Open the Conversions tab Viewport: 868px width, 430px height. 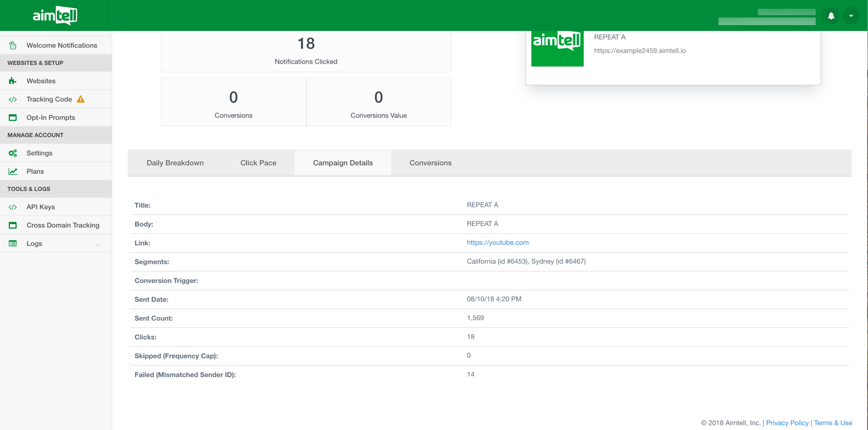[430, 163]
